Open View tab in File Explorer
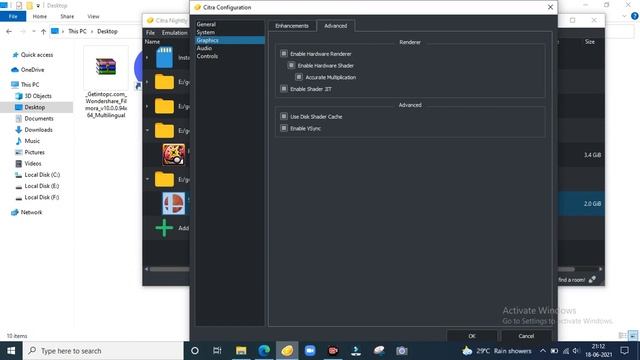640x360 pixels. [93, 16]
